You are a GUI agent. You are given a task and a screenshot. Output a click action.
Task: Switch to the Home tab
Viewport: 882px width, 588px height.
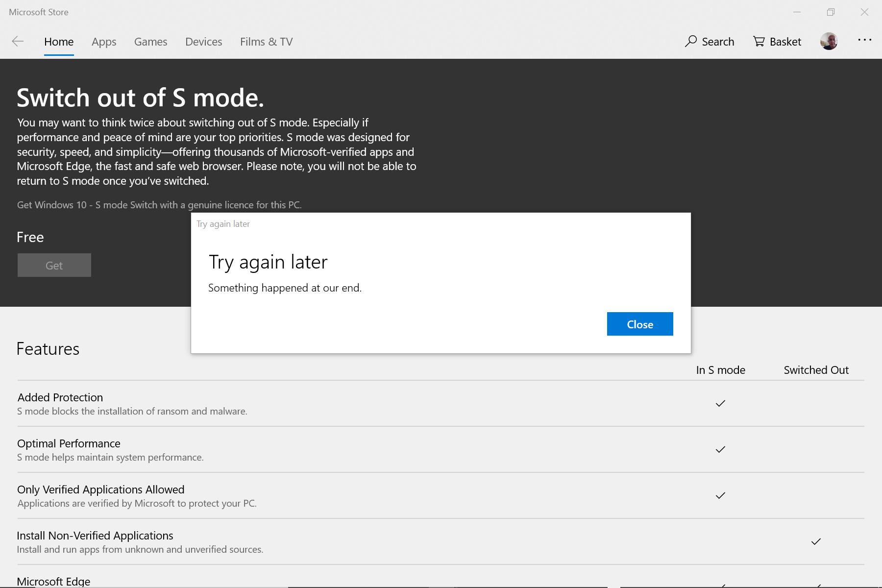click(x=59, y=42)
